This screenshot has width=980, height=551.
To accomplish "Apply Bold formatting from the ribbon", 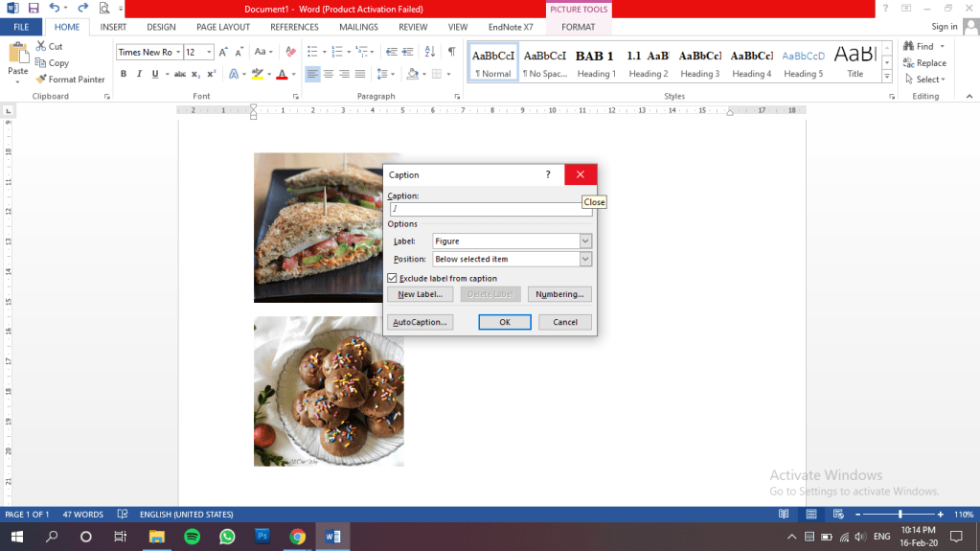I will pyautogui.click(x=124, y=74).
